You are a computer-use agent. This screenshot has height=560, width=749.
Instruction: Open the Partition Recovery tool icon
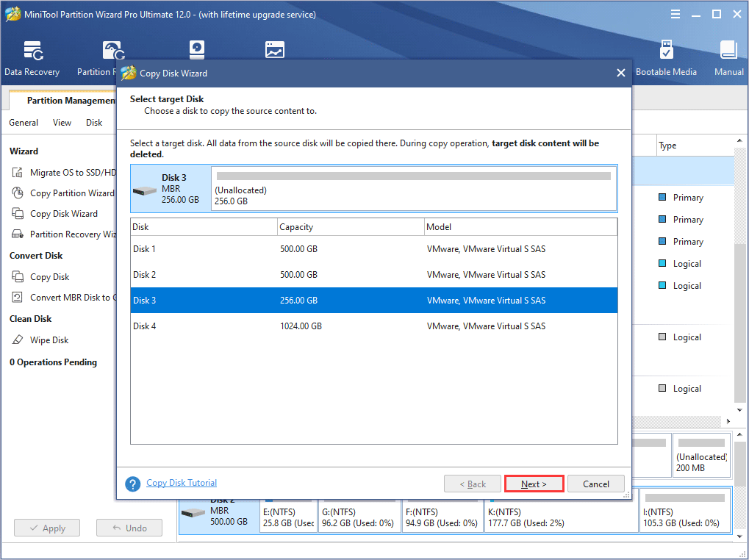(x=113, y=51)
